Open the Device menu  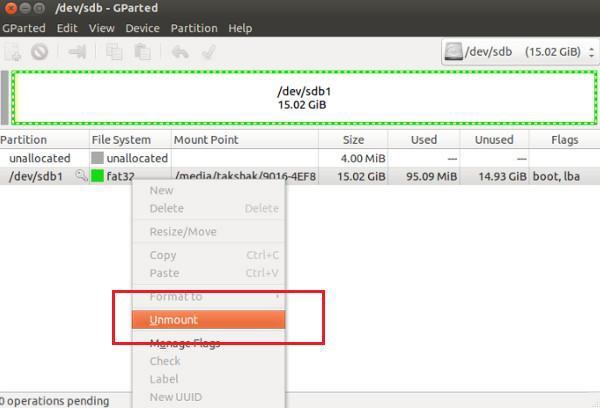142,28
